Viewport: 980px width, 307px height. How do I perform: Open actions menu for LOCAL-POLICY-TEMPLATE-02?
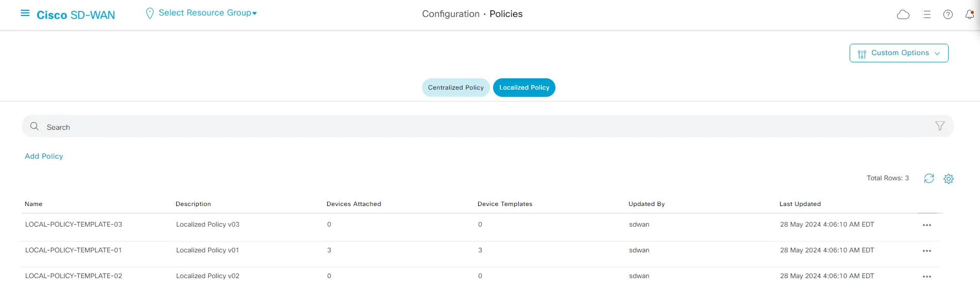(x=926, y=277)
